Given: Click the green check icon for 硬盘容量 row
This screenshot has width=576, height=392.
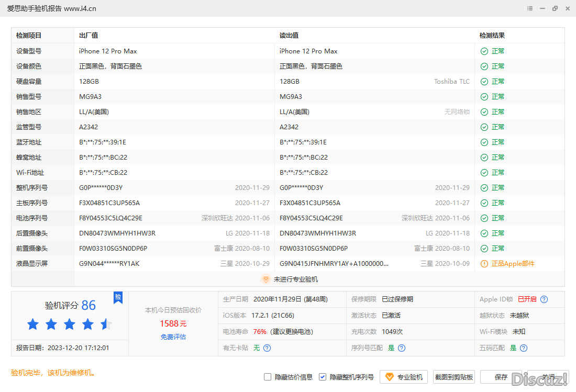Looking at the screenshot, I should [484, 82].
